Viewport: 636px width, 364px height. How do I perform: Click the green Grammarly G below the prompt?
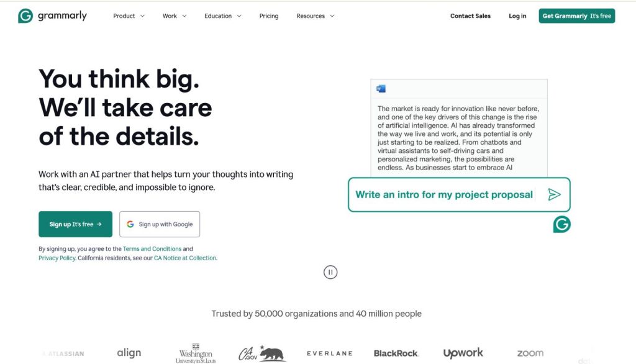(561, 225)
